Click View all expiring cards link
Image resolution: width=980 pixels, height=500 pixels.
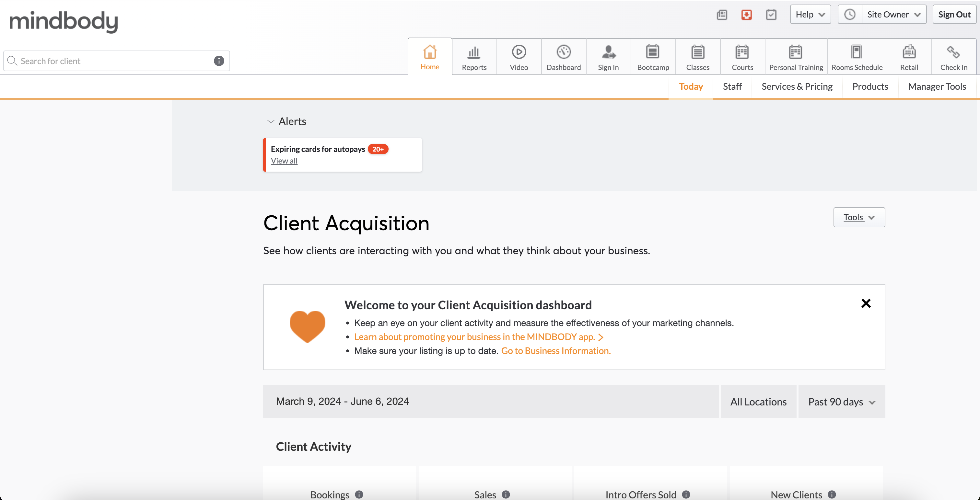284,161
